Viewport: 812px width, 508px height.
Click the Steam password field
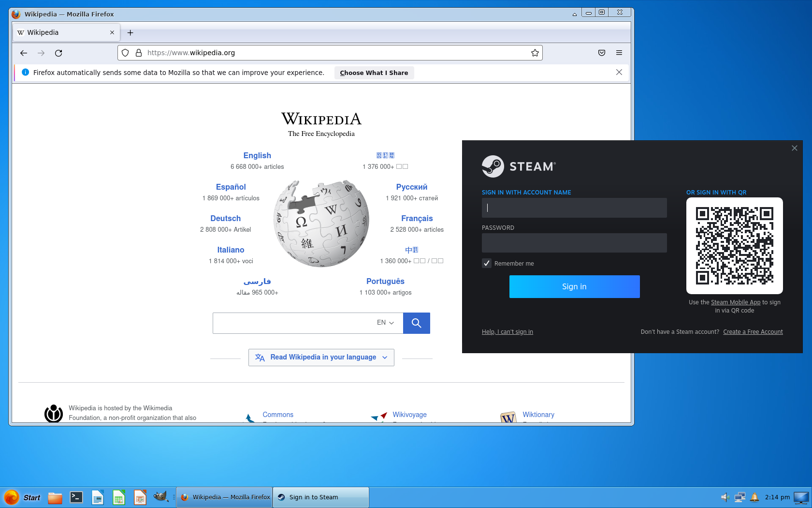[x=574, y=243]
